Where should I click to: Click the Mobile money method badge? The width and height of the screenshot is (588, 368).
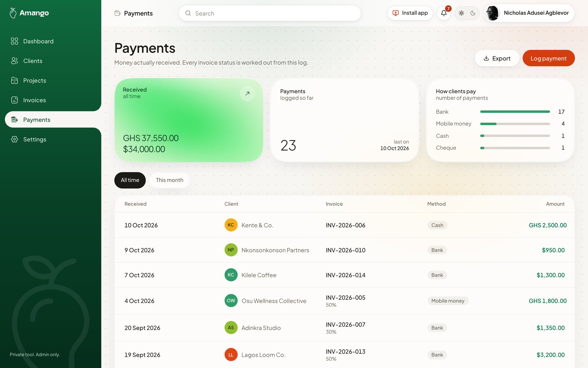point(448,301)
